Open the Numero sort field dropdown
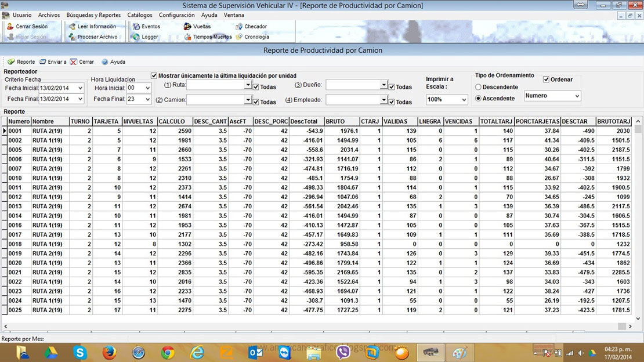Viewport: 644px width, 362px height. pos(576,96)
